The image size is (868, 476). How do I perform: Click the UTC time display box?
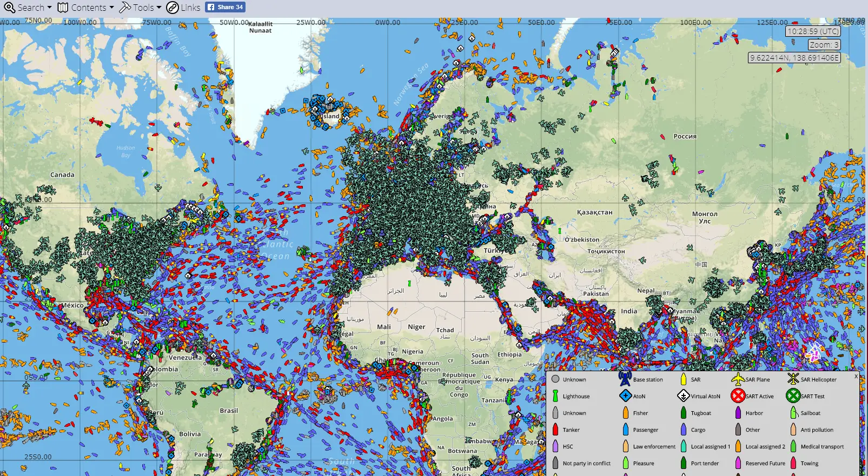tap(813, 31)
